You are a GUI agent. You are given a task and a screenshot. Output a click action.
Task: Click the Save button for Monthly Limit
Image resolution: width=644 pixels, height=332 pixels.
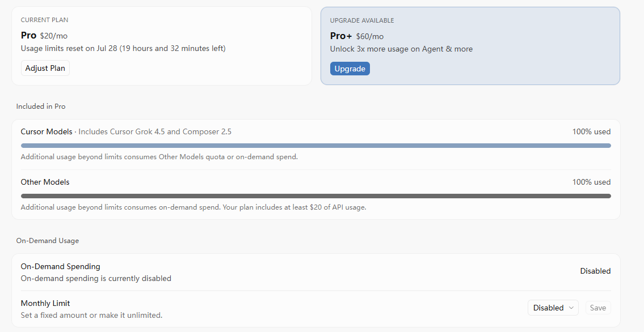tap(598, 308)
